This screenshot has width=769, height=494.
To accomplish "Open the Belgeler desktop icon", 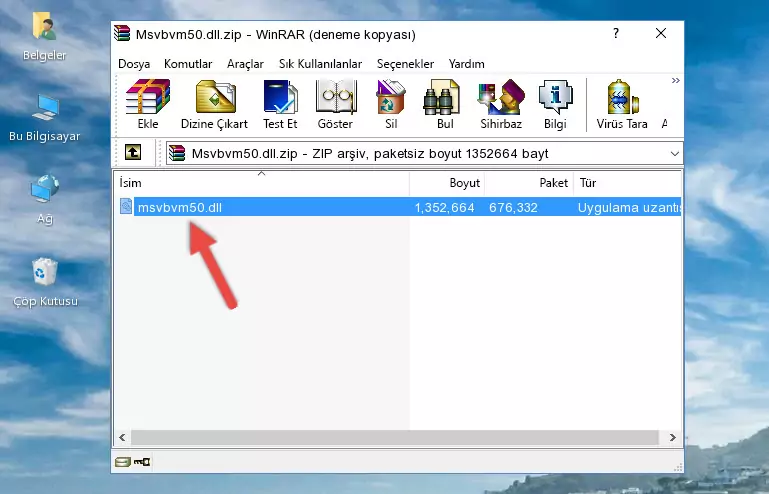I will (x=44, y=37).
